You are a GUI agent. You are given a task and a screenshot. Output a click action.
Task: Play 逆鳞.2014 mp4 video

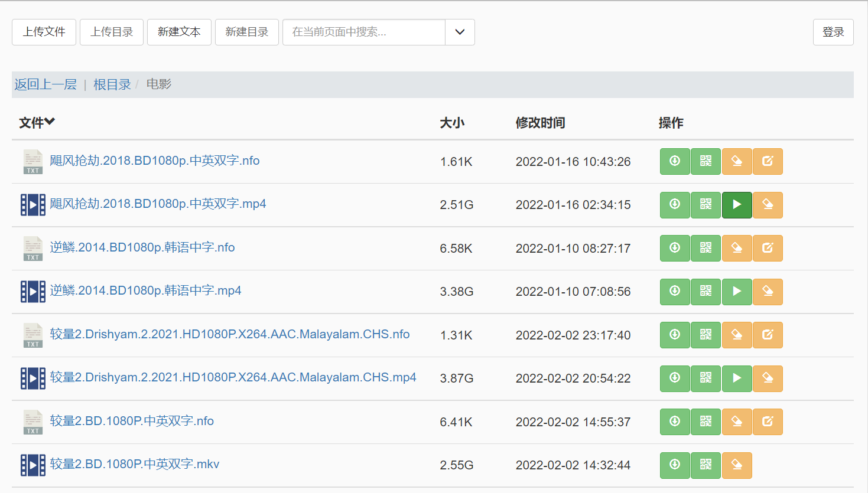pyautogui.click(x=737, y=292)
